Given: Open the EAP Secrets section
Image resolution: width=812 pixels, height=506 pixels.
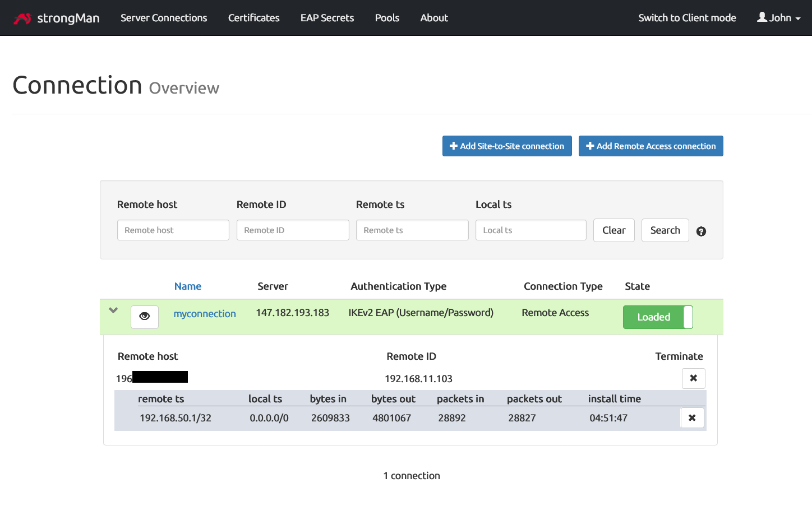Looking at the screenshot, I should point(327,17).
